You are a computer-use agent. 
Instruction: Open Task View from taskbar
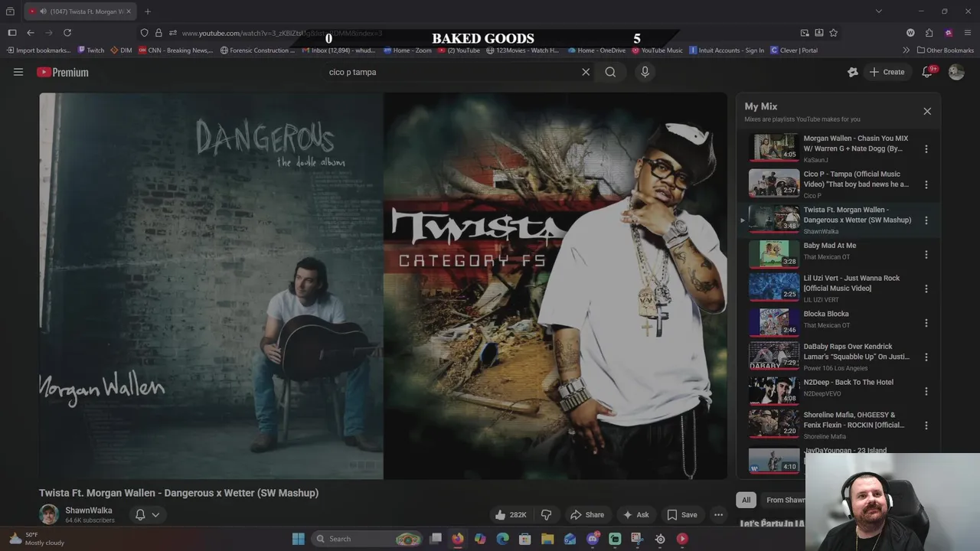point(436,539)
